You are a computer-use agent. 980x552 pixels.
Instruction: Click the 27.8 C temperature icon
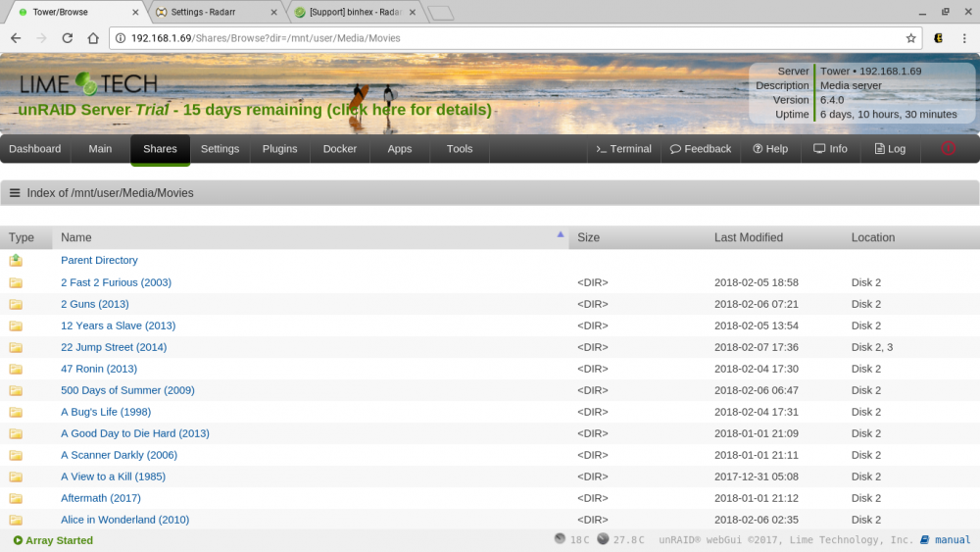603,539
